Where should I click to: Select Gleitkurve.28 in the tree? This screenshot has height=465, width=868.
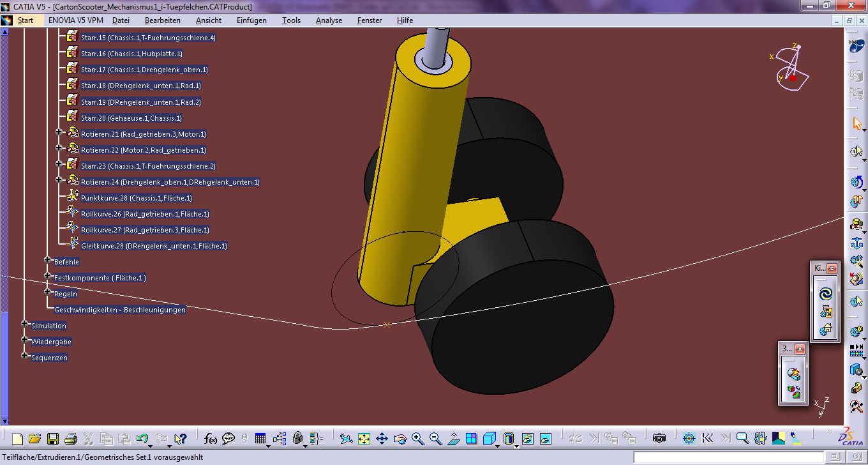(x=154, y=246)
